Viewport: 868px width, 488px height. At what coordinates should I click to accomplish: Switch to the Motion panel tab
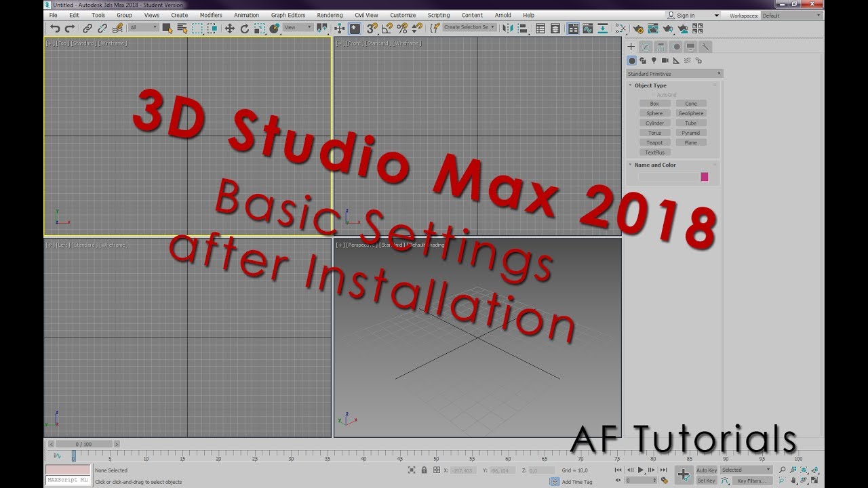tap(676, 47)
